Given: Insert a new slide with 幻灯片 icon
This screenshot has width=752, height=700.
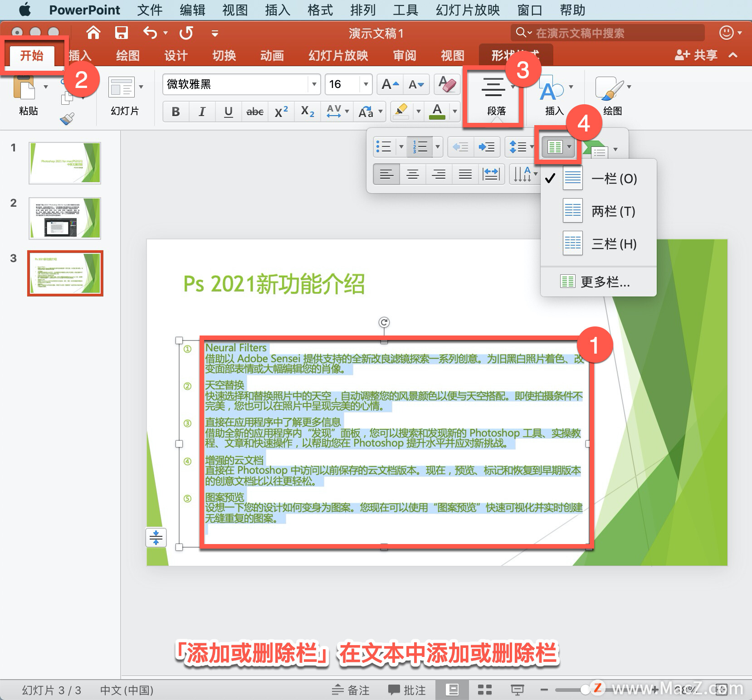Looking at the screenshot, I should pos(122,87).
